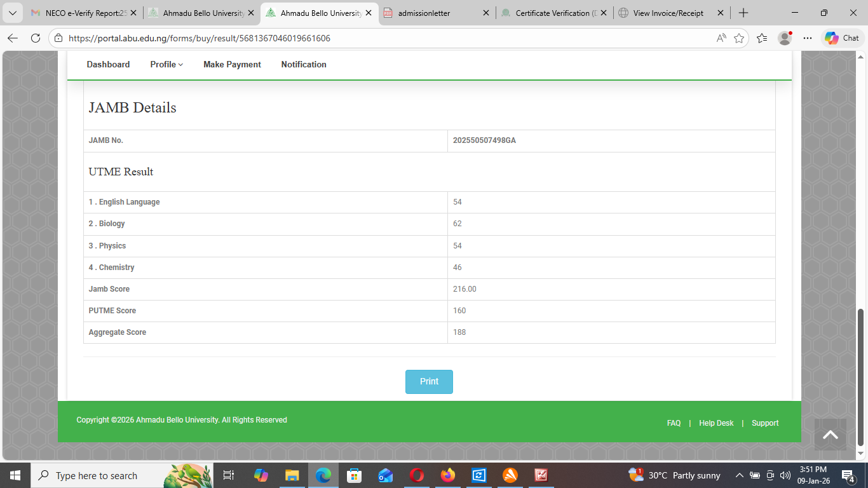Expand the Profile dropdown menu
868x488 pixels.
tap(166, 64)
